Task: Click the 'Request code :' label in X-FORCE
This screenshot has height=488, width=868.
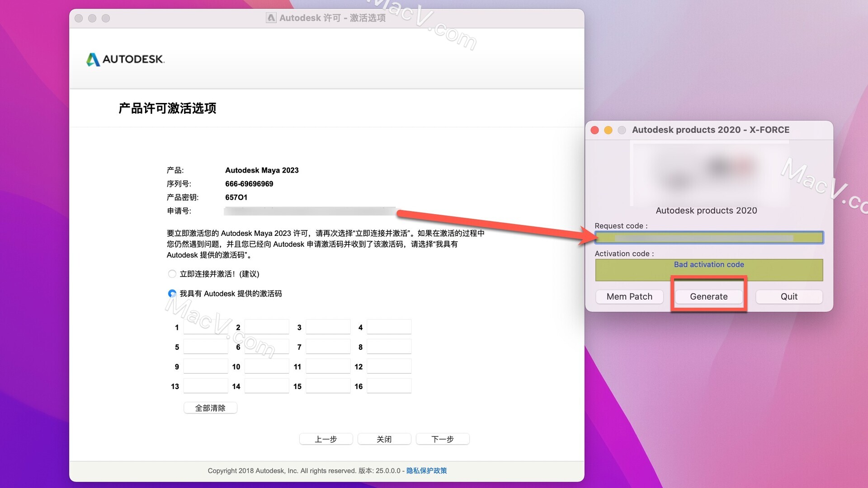Action: (621, 226)
